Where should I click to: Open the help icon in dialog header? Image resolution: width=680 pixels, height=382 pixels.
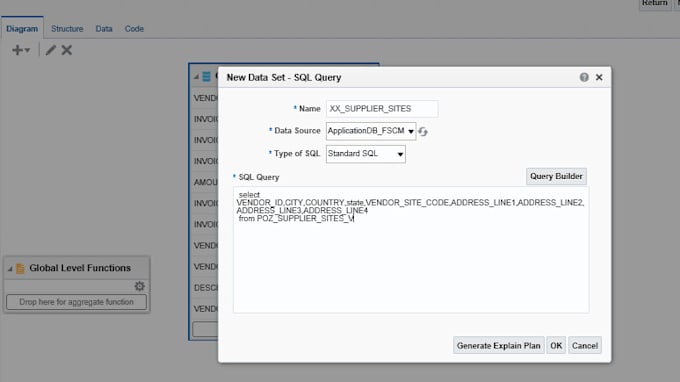point(584,77)
